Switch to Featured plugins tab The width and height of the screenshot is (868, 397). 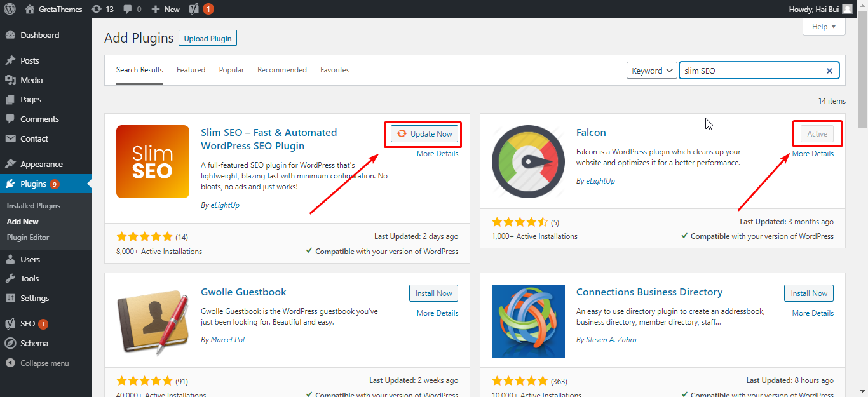(191, 70)
